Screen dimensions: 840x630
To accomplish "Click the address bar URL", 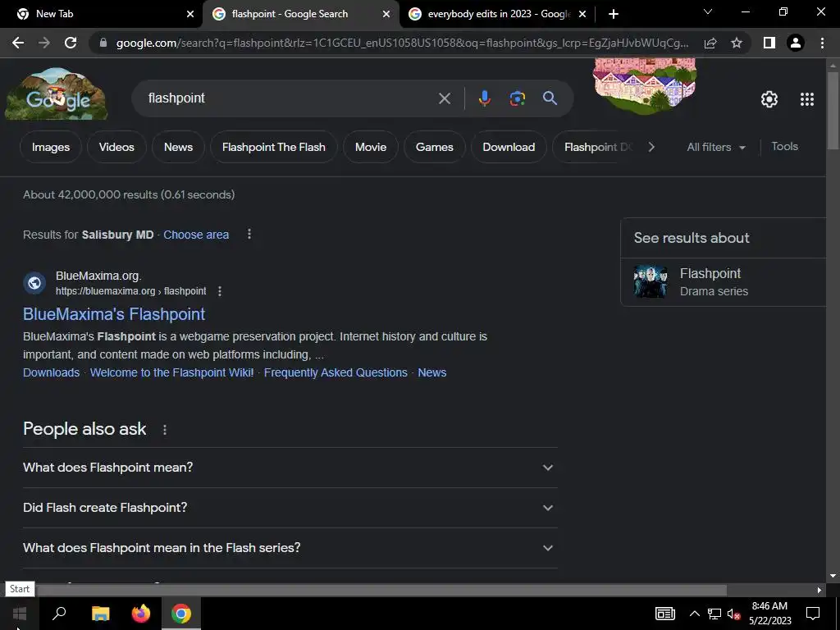I will coord(402,43).
